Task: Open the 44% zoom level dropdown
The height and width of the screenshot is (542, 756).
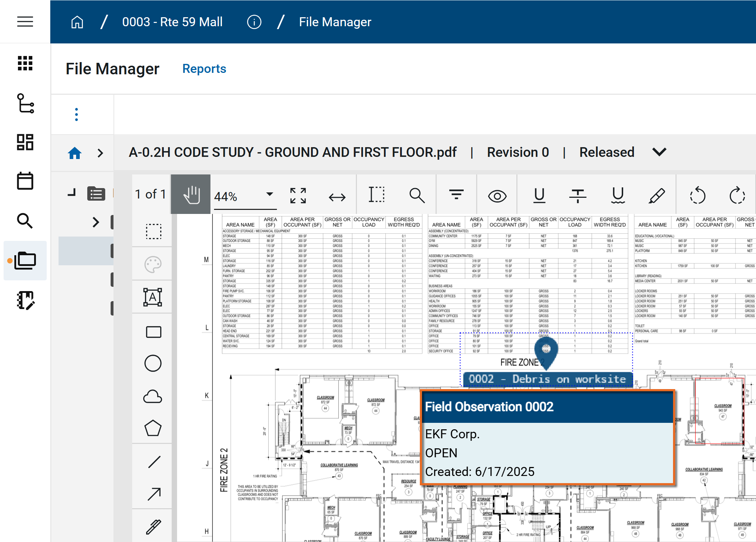Action: (x=269, y=195)
